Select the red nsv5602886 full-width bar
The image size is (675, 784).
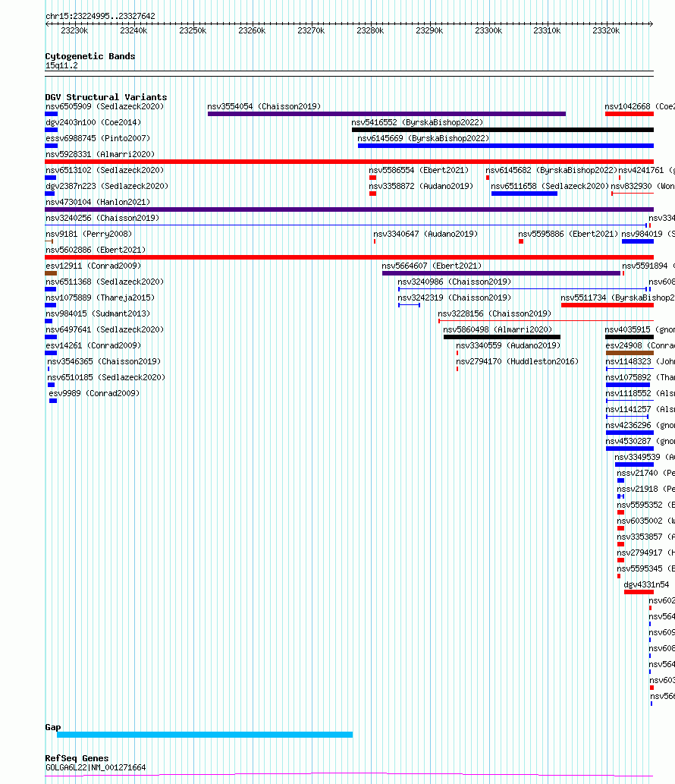[349, 257]
